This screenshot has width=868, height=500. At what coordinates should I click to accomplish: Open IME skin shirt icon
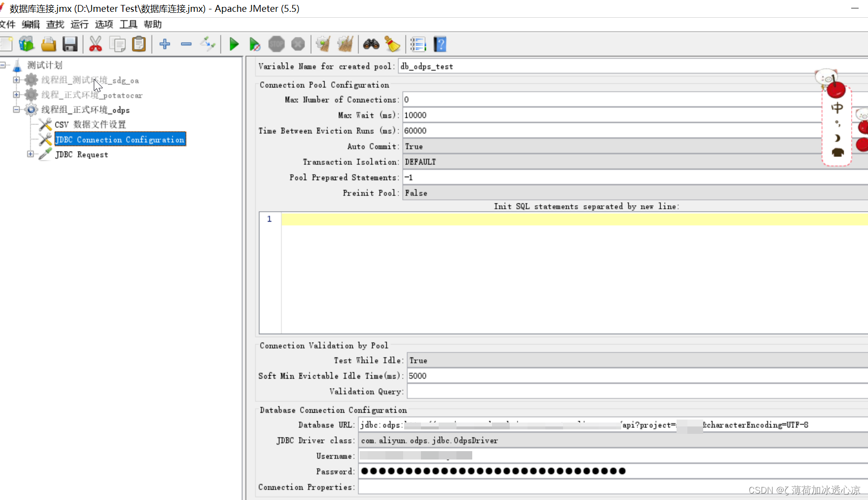pos(837,153)
